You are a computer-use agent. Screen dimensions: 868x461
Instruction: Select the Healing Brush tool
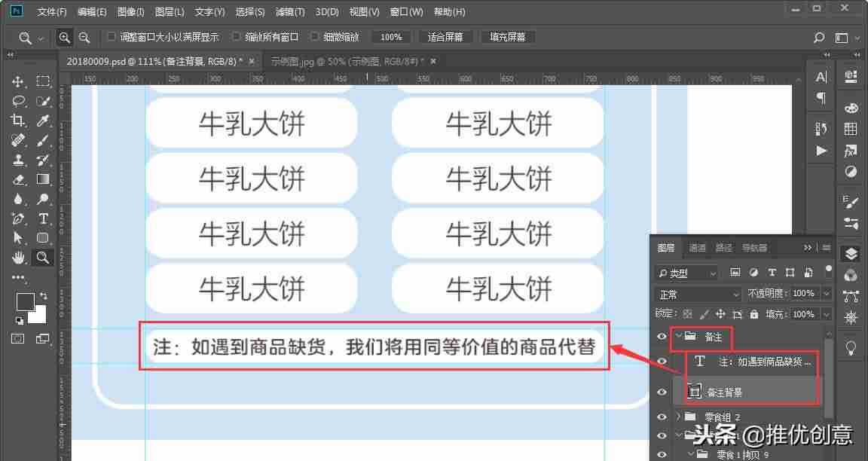click(x=18, y=140)
